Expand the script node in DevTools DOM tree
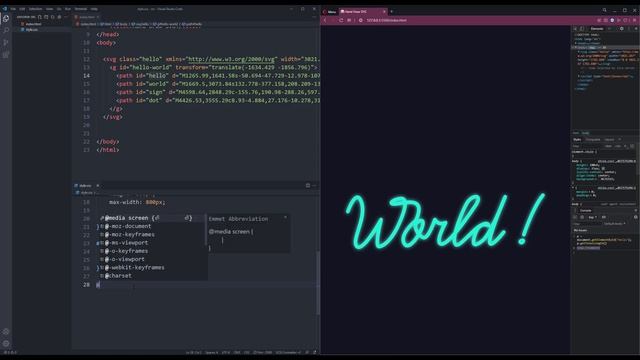The image size is (640, 360). click(x=578, y=76)
